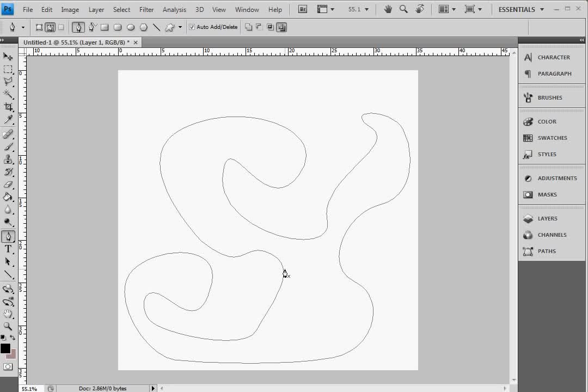Select the Move tool

pos(8,57)
